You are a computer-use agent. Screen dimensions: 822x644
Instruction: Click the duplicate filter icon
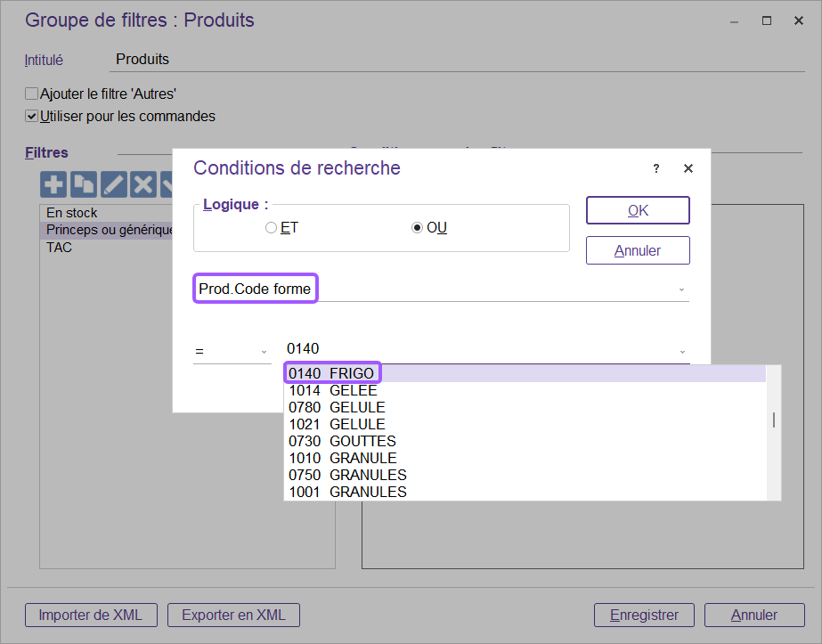pos(84,184)
